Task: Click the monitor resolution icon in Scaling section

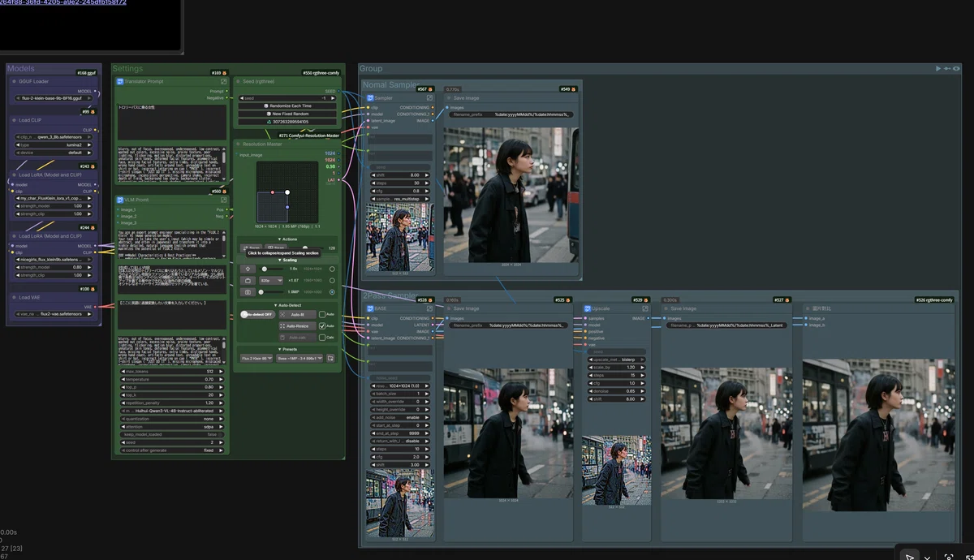Action: click(x=247, y=280)
